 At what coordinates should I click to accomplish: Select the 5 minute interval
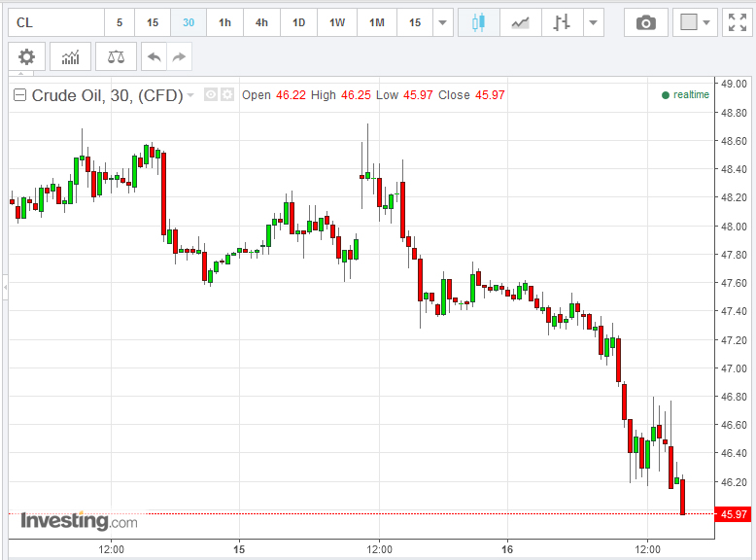[120, 22]
